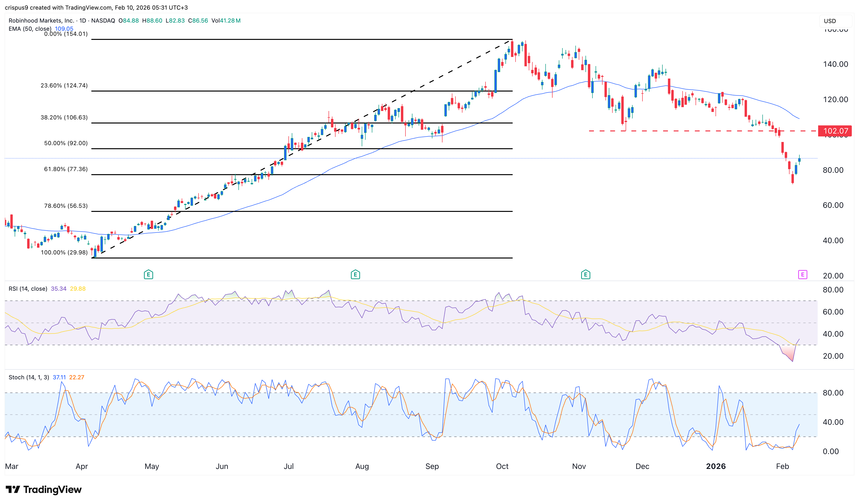The image size is (859, 504).
Task: Click the 23.60% (124.74) Fibonacci level label
Action: 64,86
